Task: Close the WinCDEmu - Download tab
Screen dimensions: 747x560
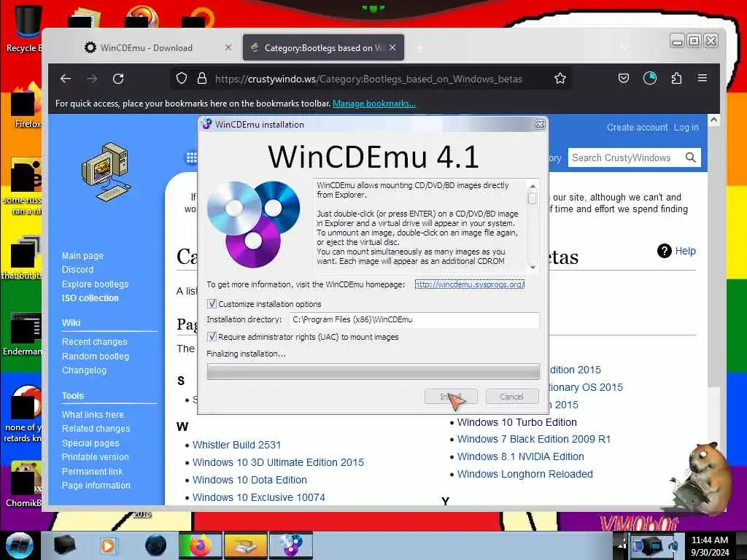Action: click(228, 47)
